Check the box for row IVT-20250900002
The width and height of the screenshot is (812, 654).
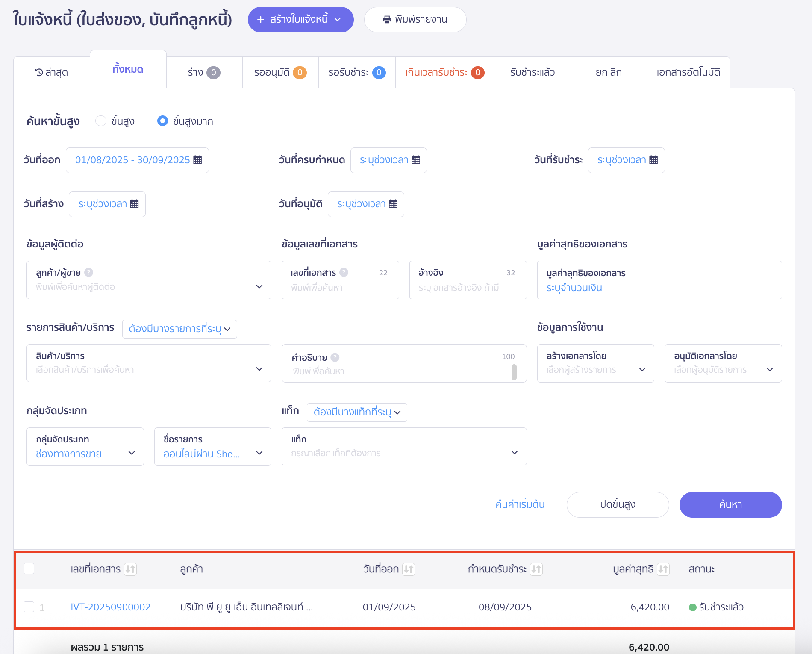coord(29,607)
